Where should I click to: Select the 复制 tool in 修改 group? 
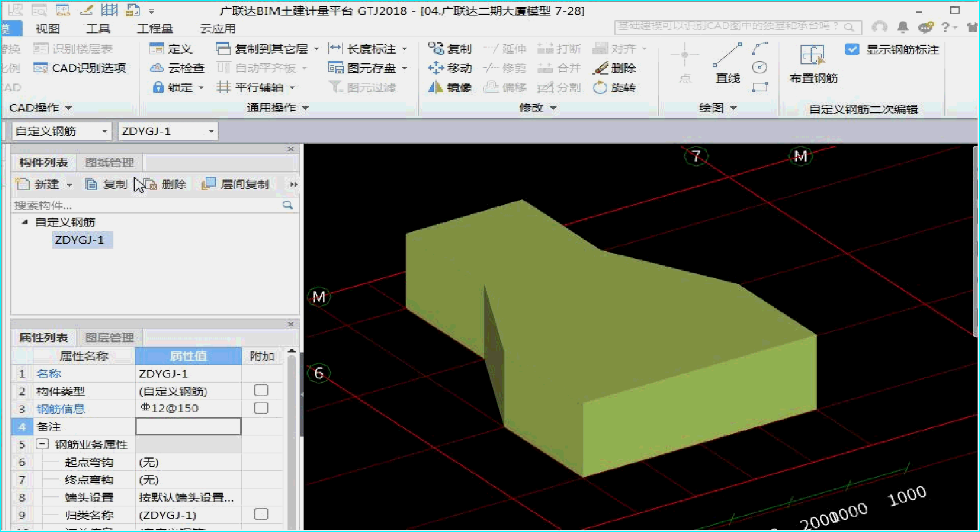450,49
